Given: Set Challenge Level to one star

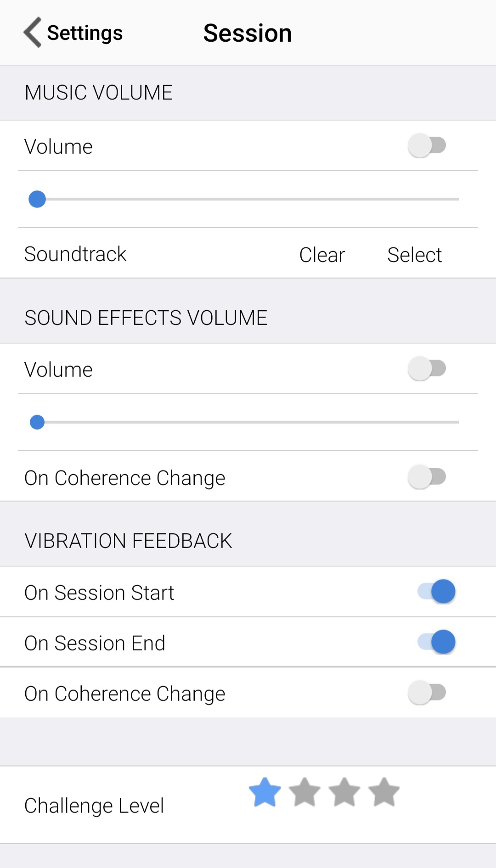Looking at the screenshot, I should pos(265,792).
